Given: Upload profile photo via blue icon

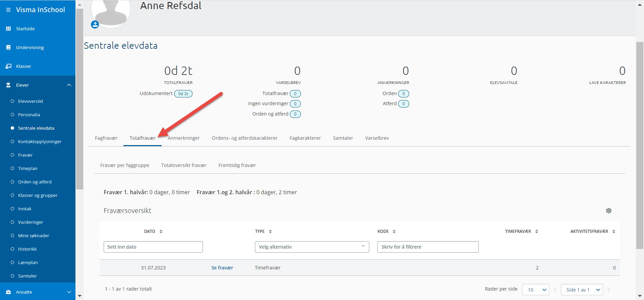Looking at the screenshot, I should (95, 25).
